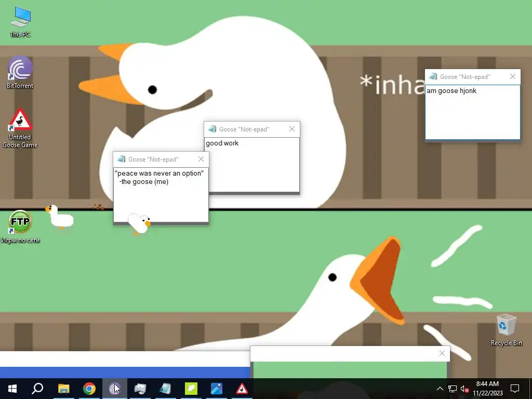Viewport: 532px width, 399px height.
Task: Open taskbar Search magnifier
Action: click(x=37, y=389)
